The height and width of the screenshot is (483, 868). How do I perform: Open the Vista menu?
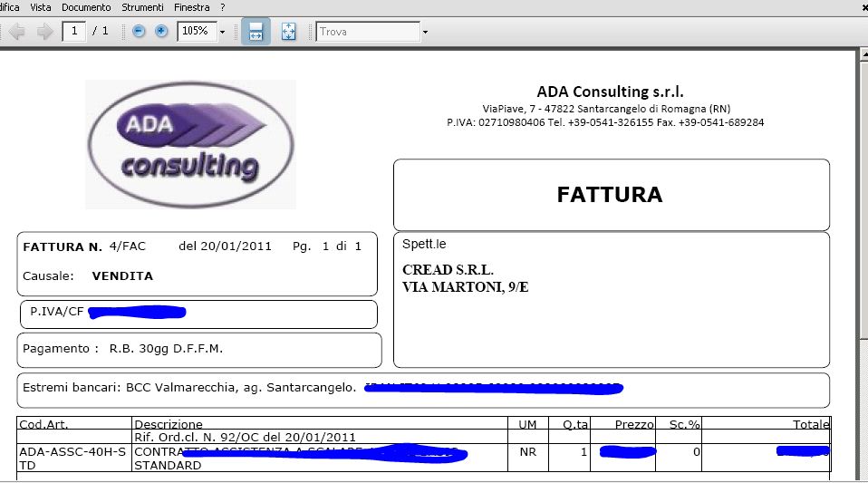click(x=41, y=8)
